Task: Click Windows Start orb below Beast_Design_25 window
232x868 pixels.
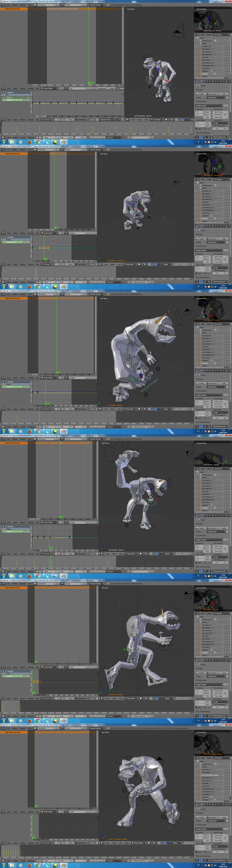Action: click(x=3, y=721)
